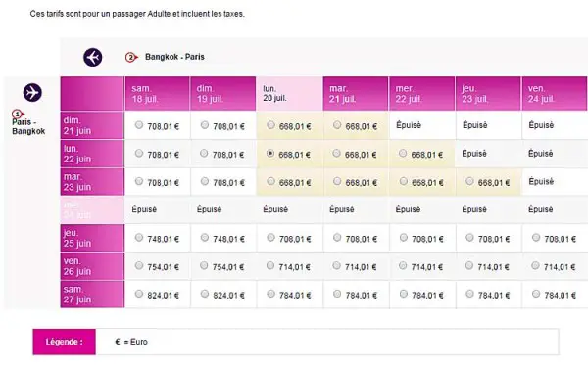Click the circled number 1 marker

click(18, 114)
